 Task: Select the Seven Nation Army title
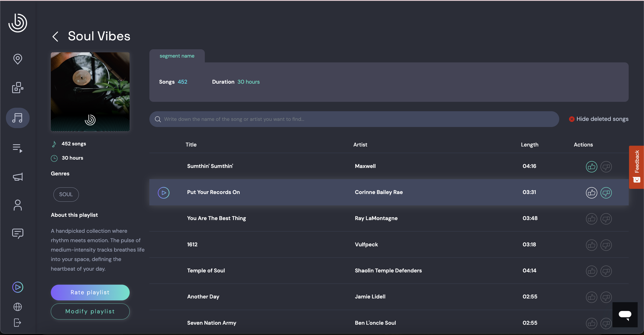(212, 323)
